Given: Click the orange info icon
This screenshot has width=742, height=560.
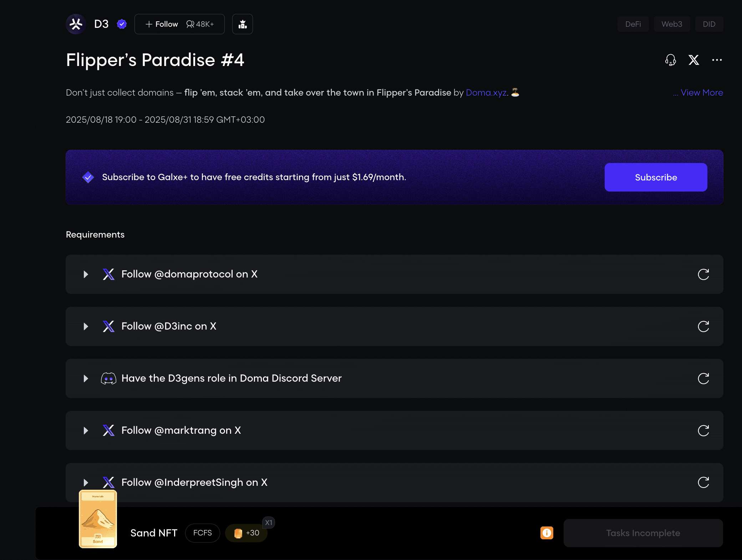Looking at the screenshot, I should coord(547,533).
